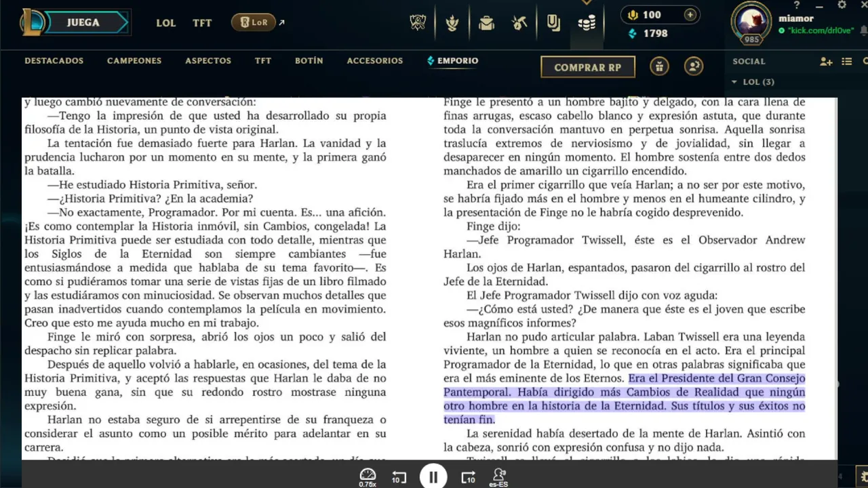Click the Blue Essence 1798 icon
Screen dimensions: 868x488
633,33
